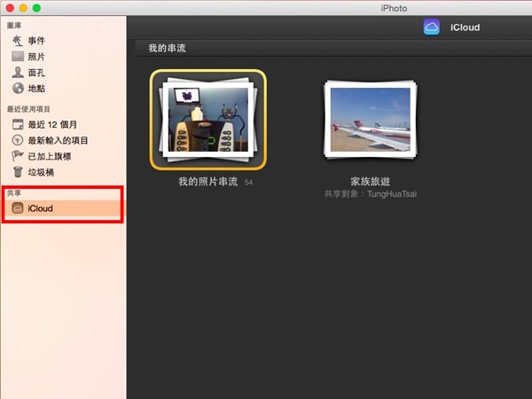Image resolution: width=532 pixels, height=399 pixels.
Task: Select 照片 in the library sidebar
Action: click(x=36, y=57)
